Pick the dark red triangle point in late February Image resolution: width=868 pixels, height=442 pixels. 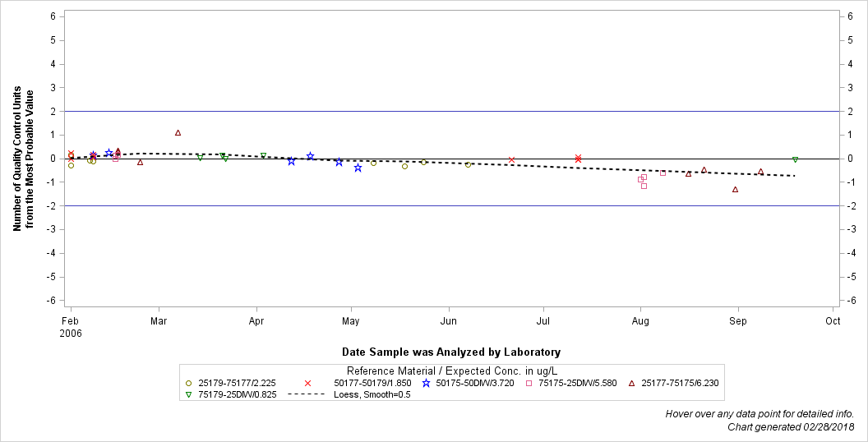pos(140,163)
